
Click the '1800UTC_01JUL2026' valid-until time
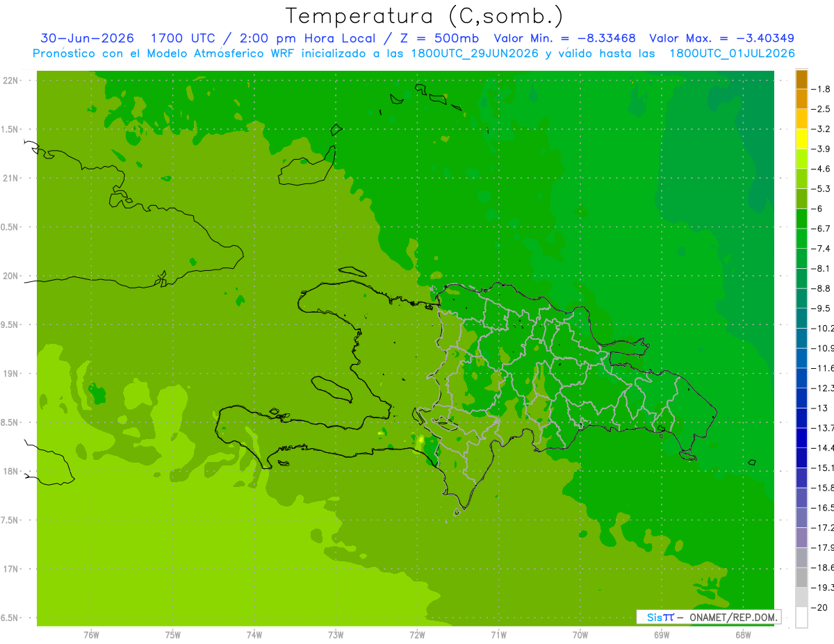[x=732, y=53]
